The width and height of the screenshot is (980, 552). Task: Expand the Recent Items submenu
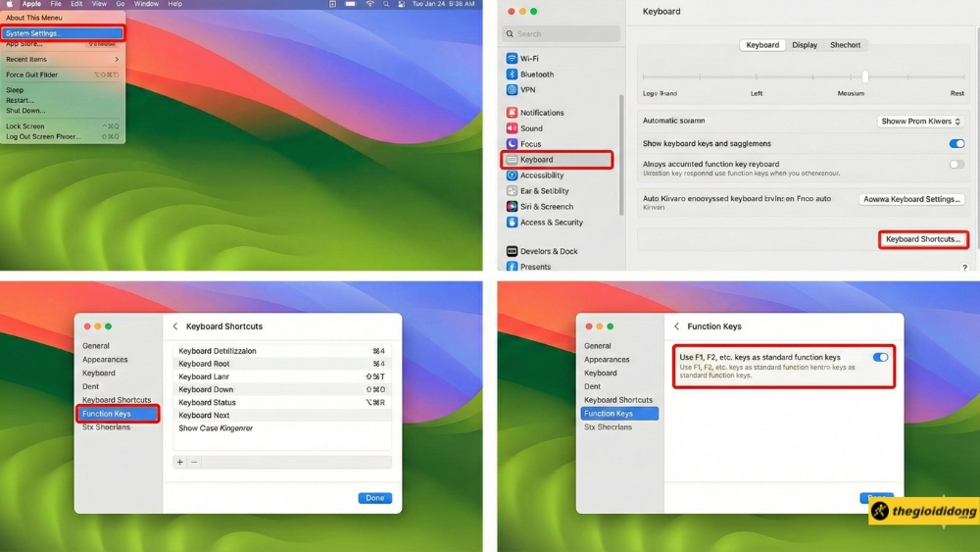(x=63, y=60)
